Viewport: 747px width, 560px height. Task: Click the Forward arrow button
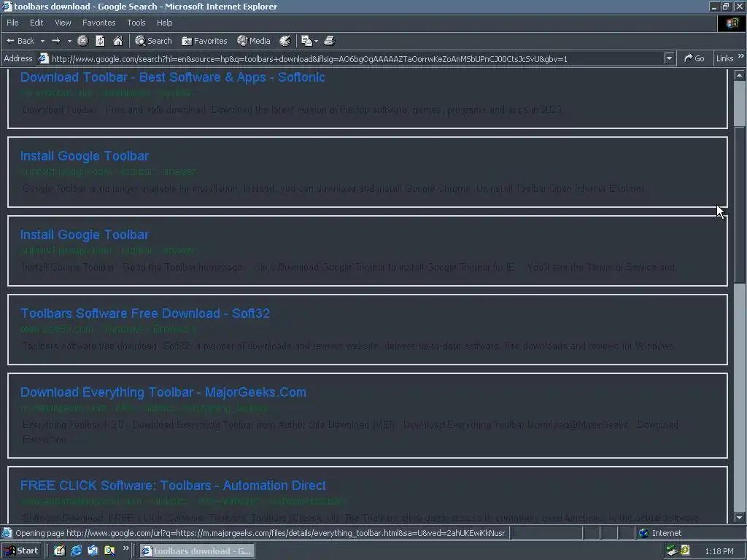[55, 41]
